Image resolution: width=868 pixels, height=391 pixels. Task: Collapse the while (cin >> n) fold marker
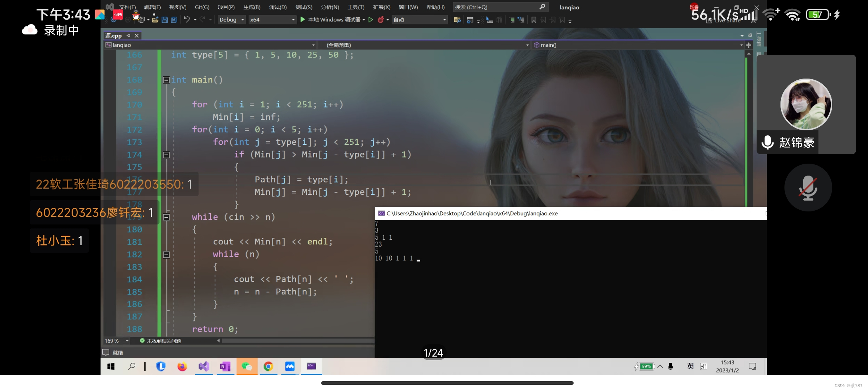(166, 217)
